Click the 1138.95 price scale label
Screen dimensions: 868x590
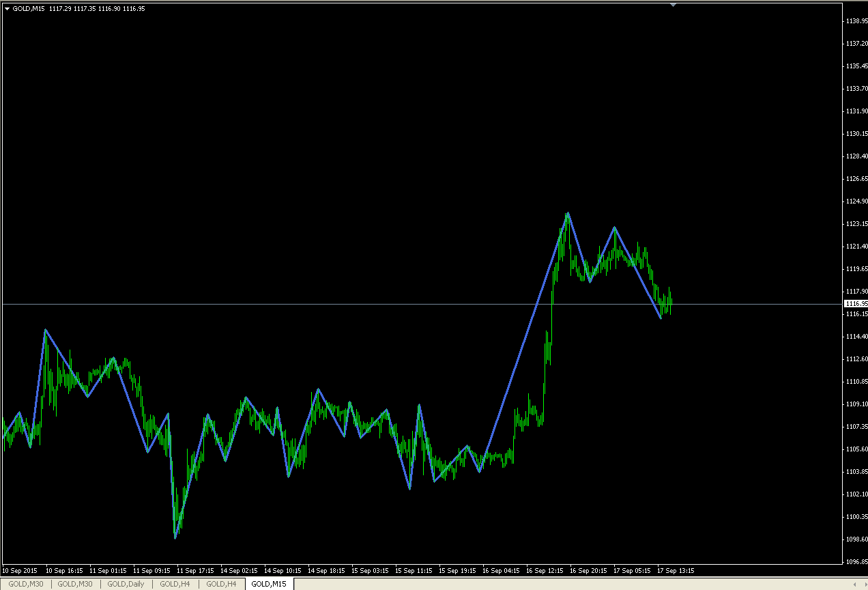tap(856, 21)
